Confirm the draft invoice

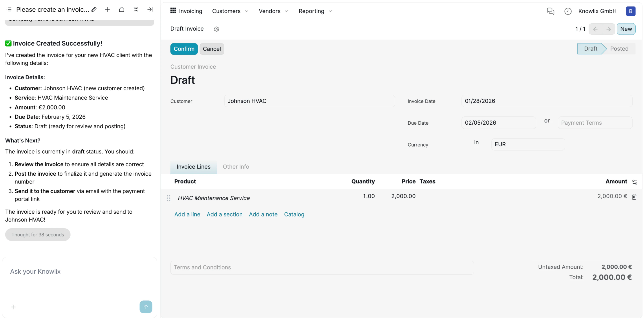pos(184,49)
